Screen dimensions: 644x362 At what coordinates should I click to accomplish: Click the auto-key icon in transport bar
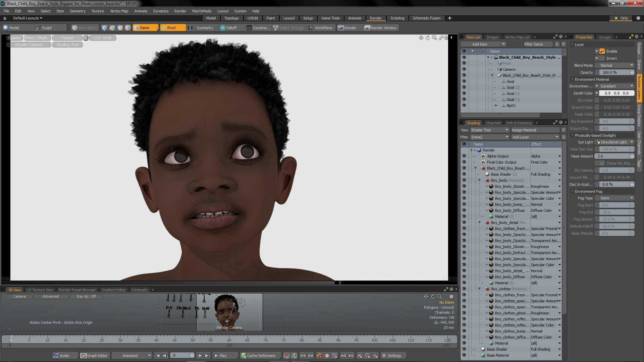pyautogui.click(x=319, y=356)
